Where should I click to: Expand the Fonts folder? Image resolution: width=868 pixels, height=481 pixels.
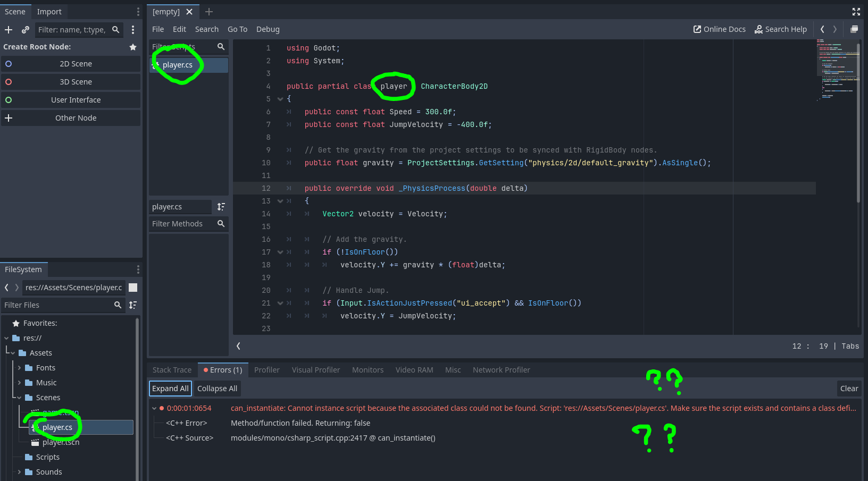[x=20, y=368]
